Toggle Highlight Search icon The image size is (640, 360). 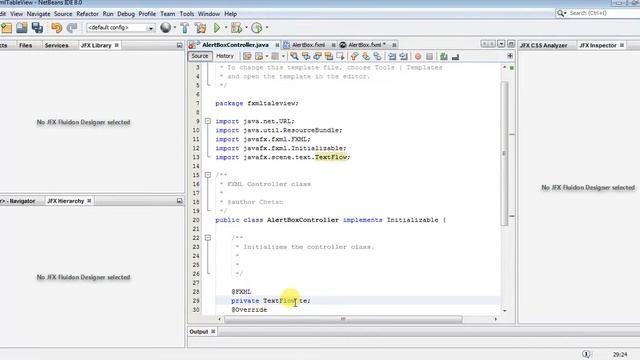pos(329,56)
